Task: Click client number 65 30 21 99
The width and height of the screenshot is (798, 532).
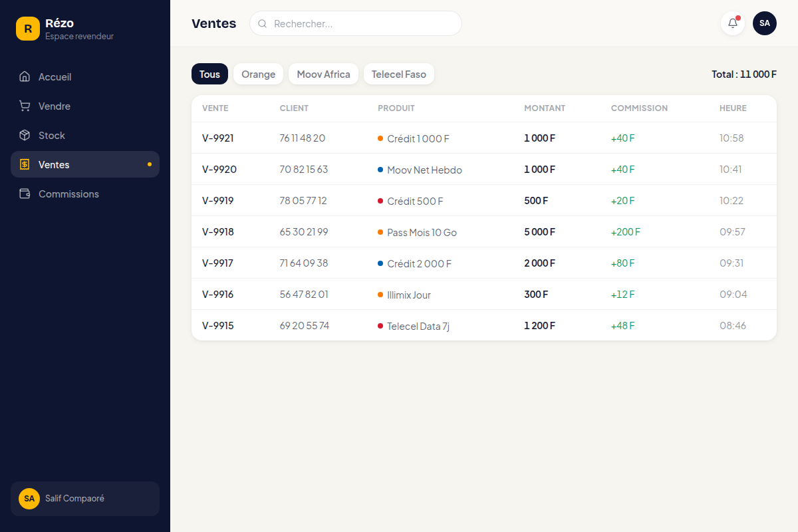Action: coord(304,232)
